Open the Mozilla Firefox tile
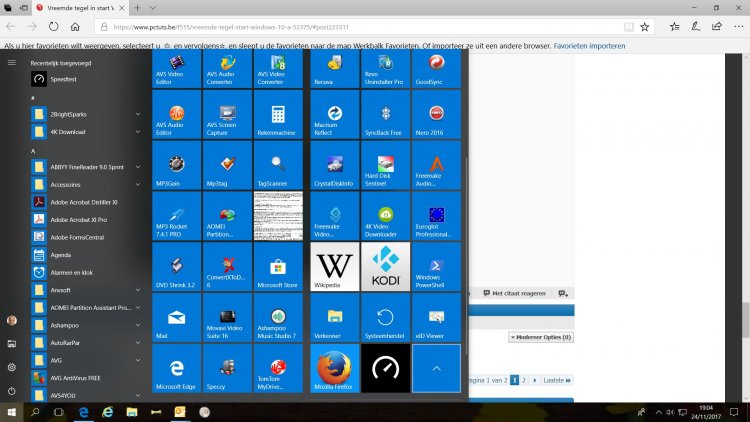This screenshot has width=750, height=422. (335, 368)
